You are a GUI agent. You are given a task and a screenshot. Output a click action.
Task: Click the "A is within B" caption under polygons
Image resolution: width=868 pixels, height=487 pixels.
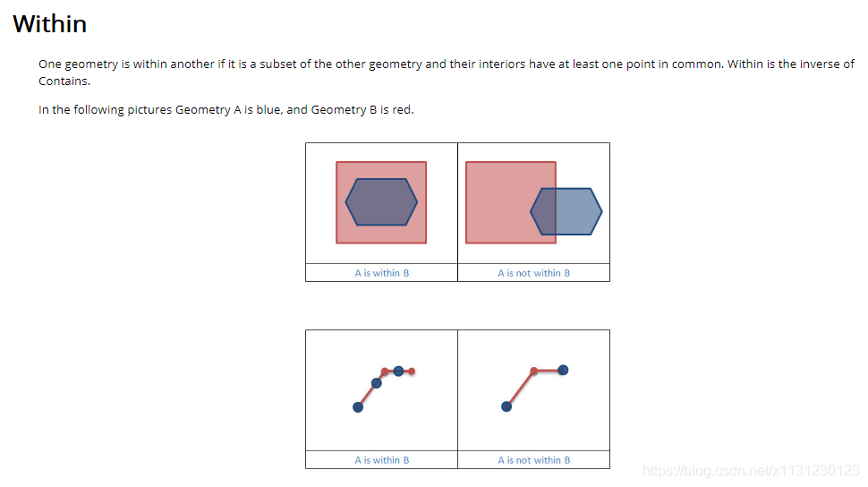[381, 273]
